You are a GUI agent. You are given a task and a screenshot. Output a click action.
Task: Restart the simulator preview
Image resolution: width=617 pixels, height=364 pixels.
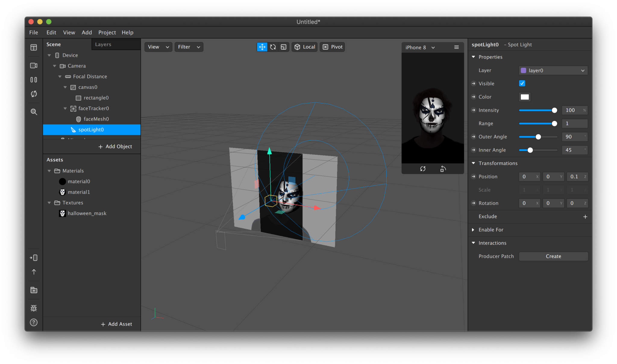423,169
